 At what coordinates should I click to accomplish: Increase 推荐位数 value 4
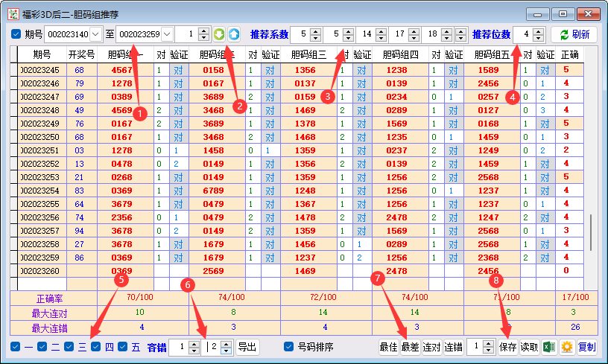coord(538,31)
